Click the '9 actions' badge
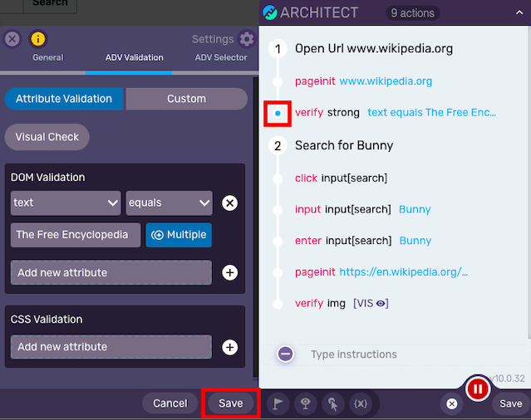This screenshot has height=420, width=531. 412,12
